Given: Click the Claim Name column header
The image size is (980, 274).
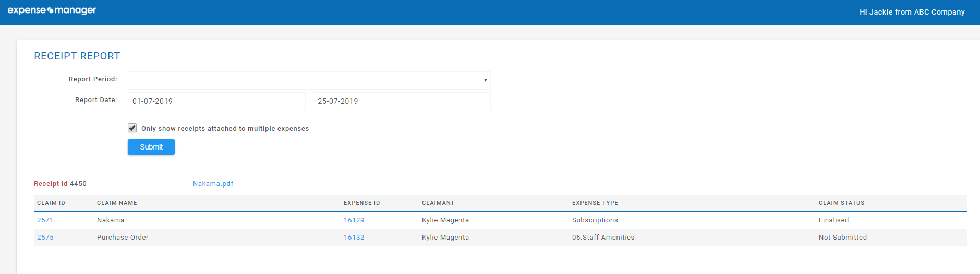Looking at the screenshot, I should coord(117,203).
